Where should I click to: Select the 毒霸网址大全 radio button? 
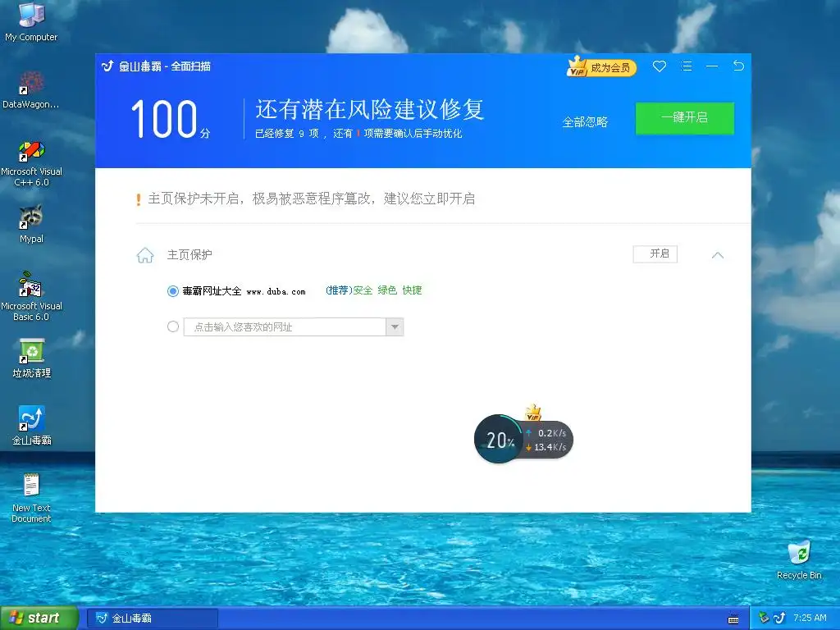click(172, 291)
